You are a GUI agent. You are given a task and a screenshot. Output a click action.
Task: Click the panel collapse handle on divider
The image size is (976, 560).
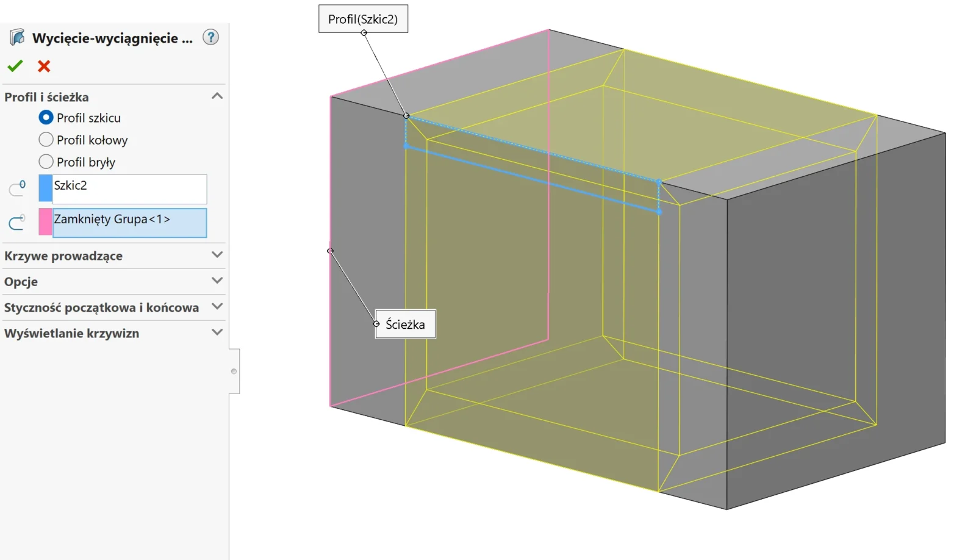234,371
